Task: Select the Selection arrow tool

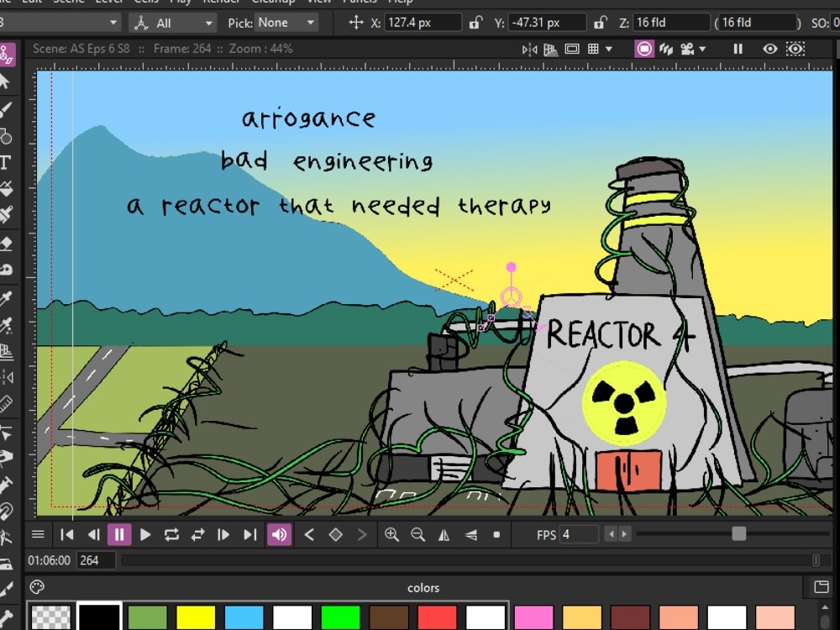Action: point(4,82)
